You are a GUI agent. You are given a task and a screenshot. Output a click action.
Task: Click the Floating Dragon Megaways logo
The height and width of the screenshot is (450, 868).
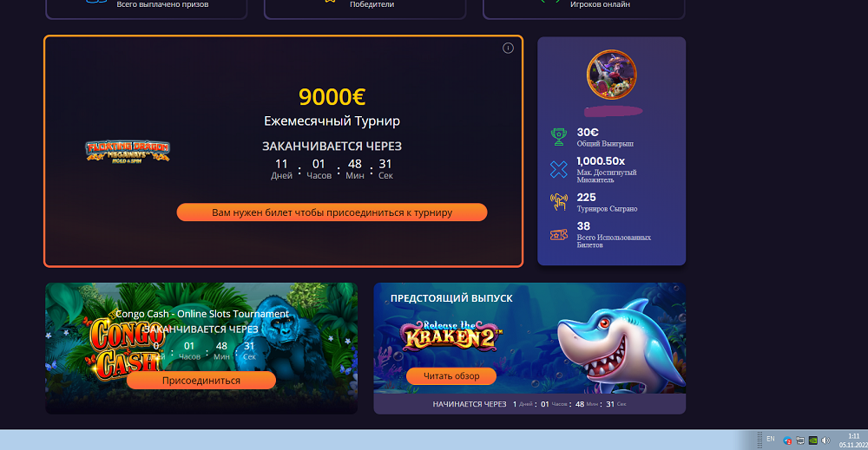[128, 152]
